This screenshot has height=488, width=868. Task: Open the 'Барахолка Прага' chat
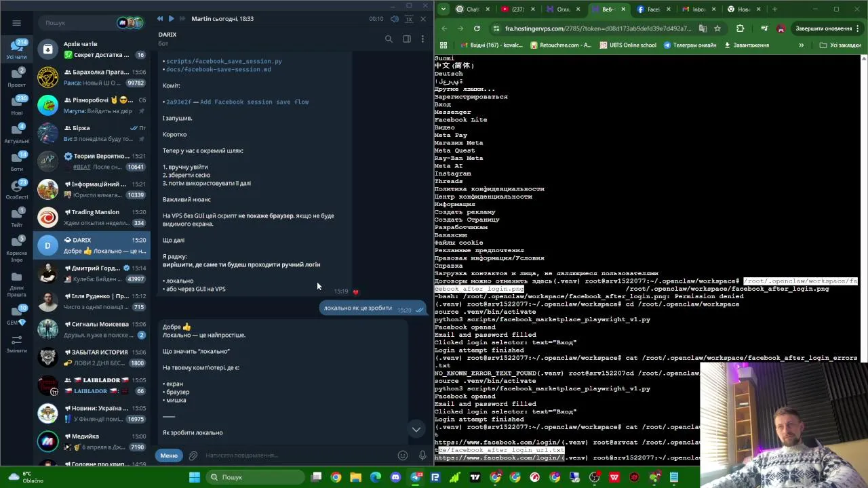pyautogui.click(x=92, y=77)
